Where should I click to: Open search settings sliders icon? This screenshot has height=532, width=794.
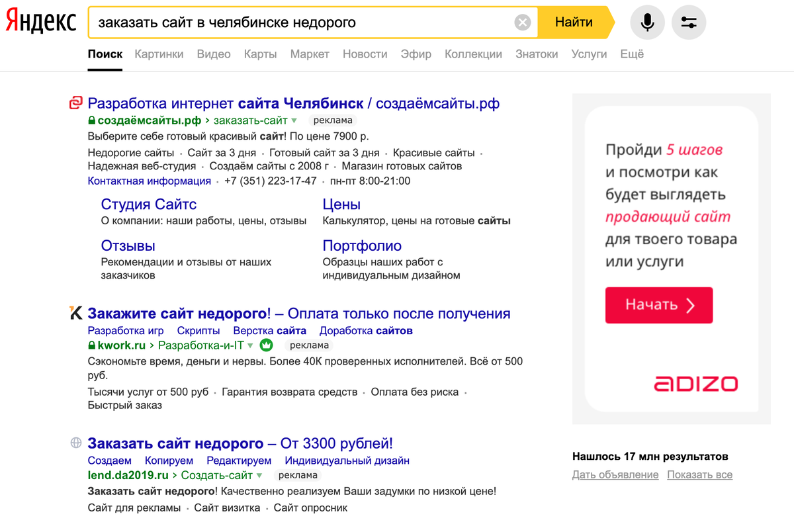[689, 22]
